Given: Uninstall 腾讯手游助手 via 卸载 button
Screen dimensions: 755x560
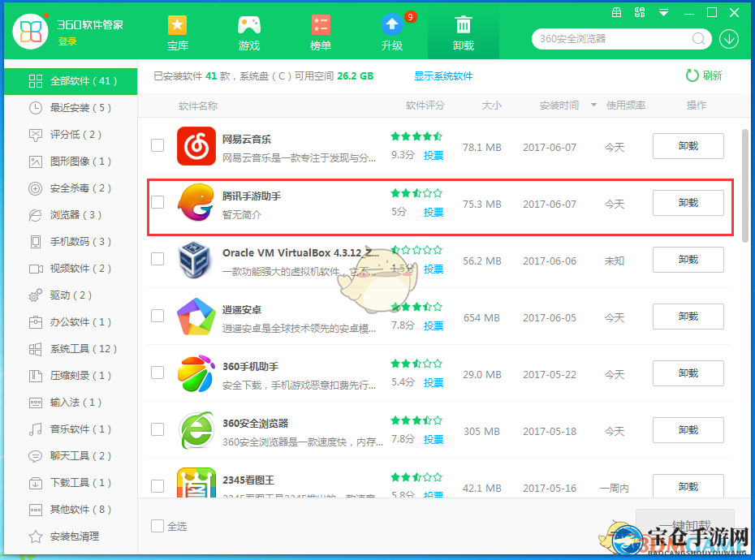Looking at the screenshot, I should point(688,203).
